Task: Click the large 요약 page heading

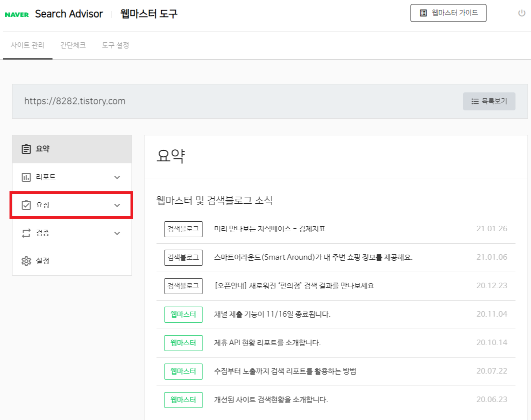Action: (x=170, y=156)
